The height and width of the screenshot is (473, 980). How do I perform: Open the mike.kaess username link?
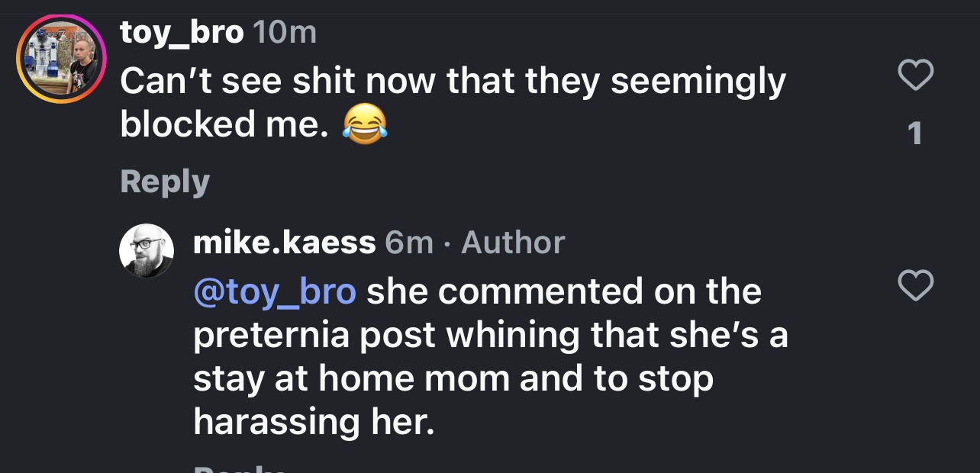click(x=284, y=243)
